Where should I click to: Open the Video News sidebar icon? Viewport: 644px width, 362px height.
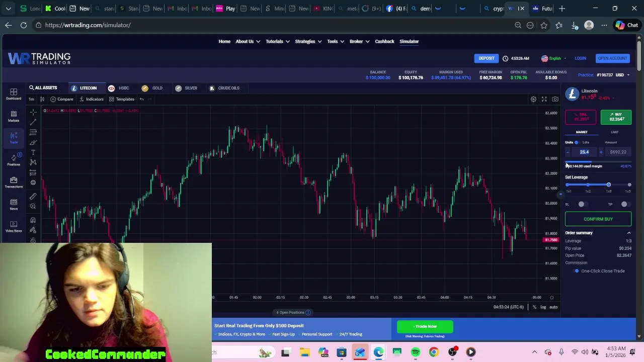14,226
